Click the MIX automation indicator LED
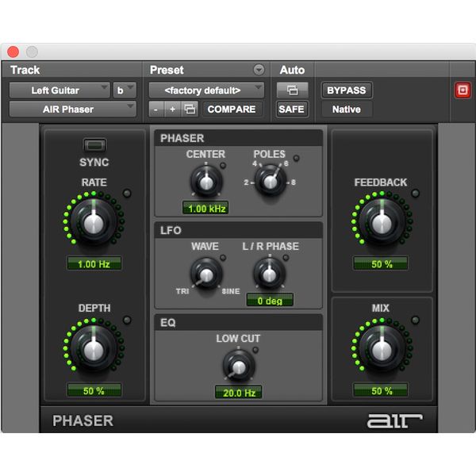The height and width of the screenshot is (476, 476). pos(415,320)
